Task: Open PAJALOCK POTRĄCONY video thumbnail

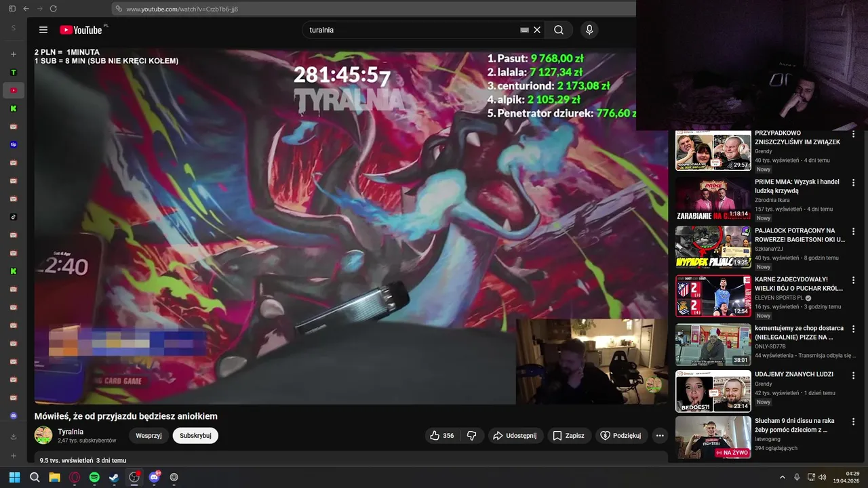Action: 713,247
